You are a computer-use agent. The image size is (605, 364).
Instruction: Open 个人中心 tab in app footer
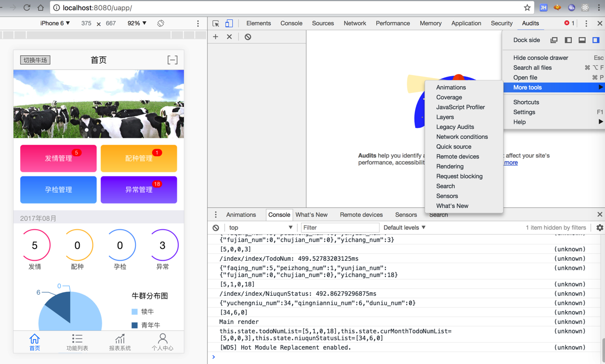click(163, 342)
